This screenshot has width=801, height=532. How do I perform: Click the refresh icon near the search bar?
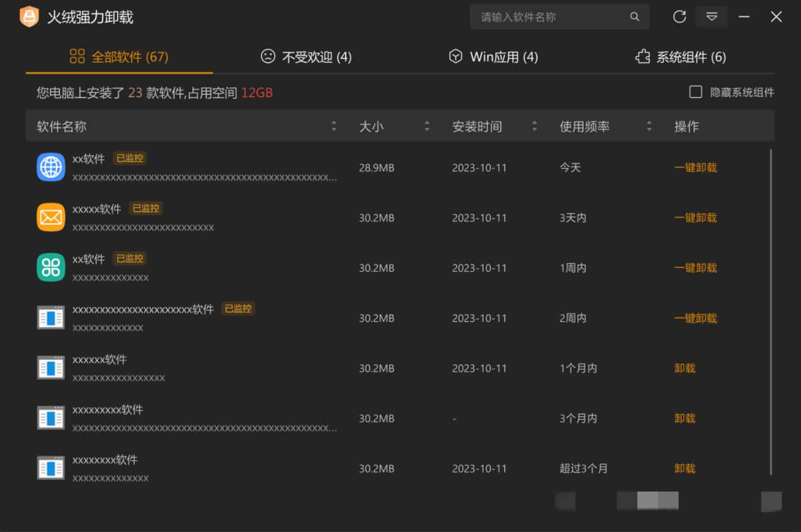click(x=679, y=17)
